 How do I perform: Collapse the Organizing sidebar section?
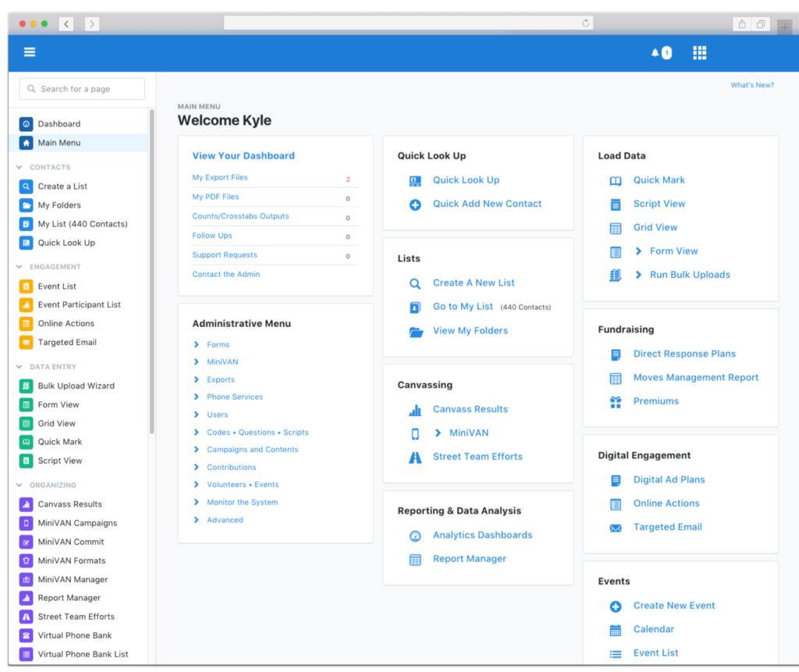(20, 485)
